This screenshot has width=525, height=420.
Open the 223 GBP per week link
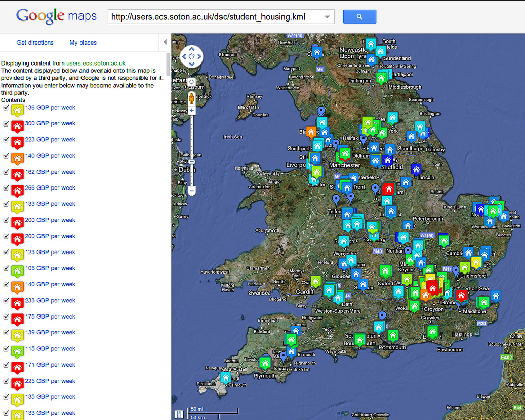pos(50,139)
